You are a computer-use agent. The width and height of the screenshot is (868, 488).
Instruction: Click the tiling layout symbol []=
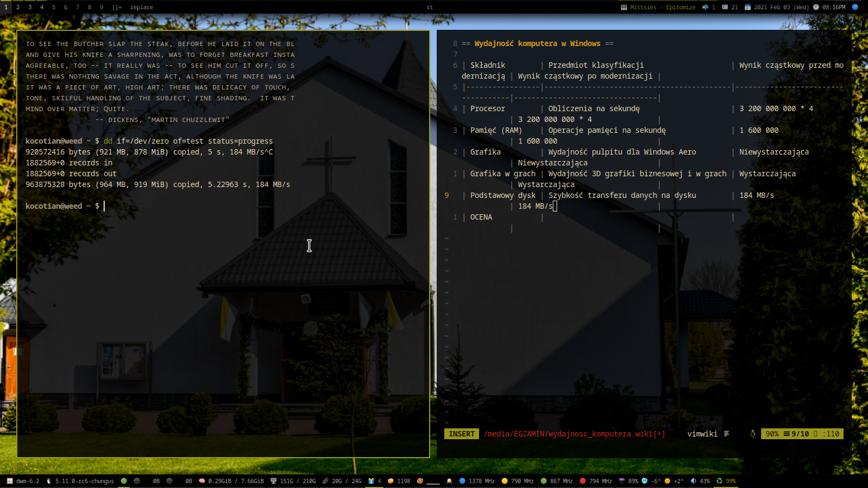pos(117,7)
